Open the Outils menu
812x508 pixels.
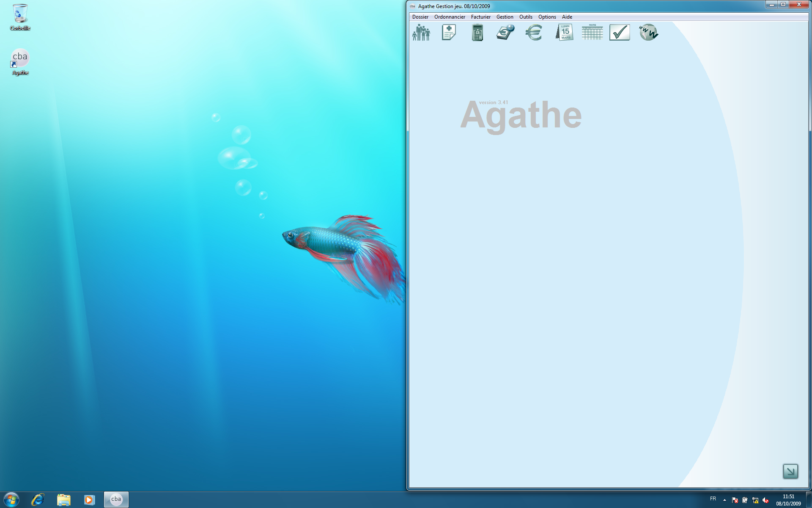click(526, 17)
